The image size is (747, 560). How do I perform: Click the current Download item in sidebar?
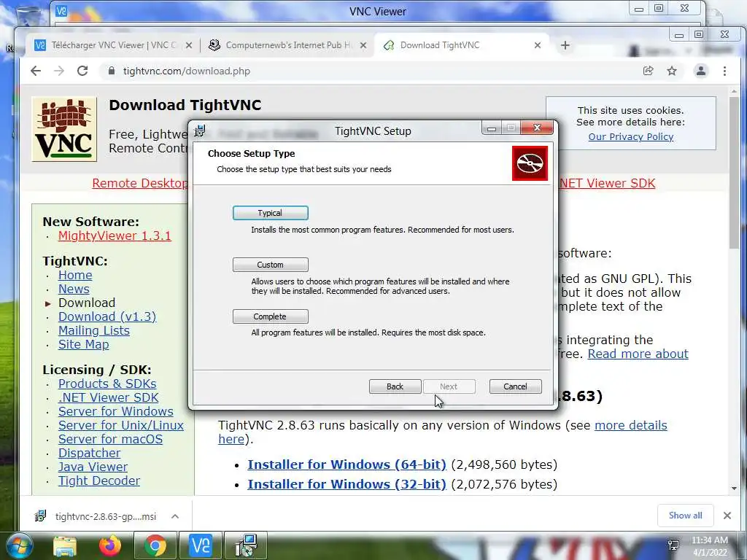pos(87,303)
